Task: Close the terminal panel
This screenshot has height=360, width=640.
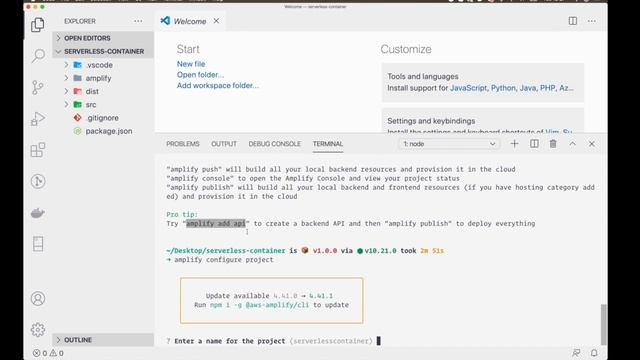Action: [591, 144]
